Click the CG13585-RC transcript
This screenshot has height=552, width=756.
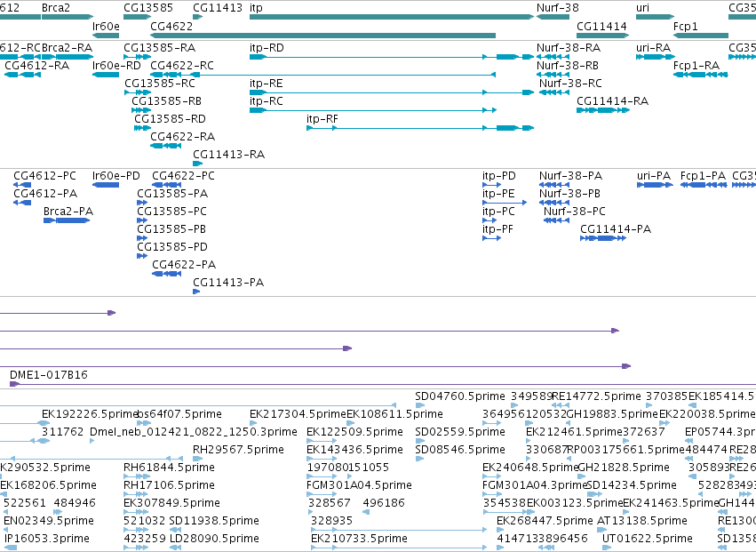[x=138, y=92]
